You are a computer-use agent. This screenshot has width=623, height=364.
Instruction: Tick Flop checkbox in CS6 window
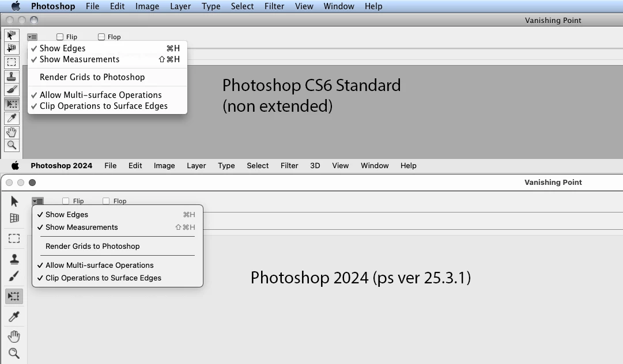pos(101,37)
